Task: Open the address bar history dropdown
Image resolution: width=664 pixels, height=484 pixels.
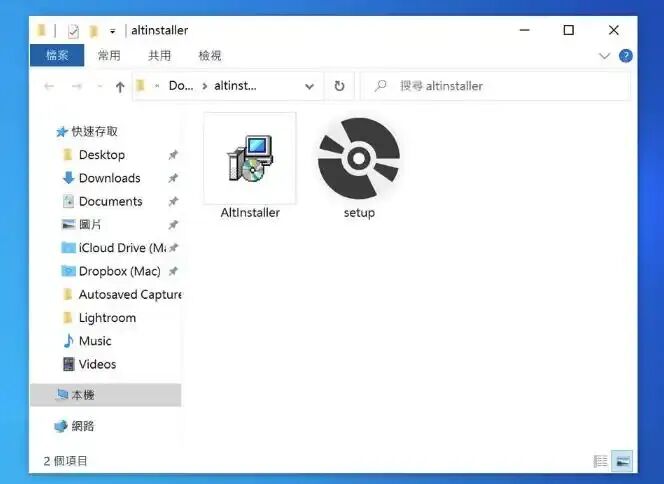Action: coord(310,86)
